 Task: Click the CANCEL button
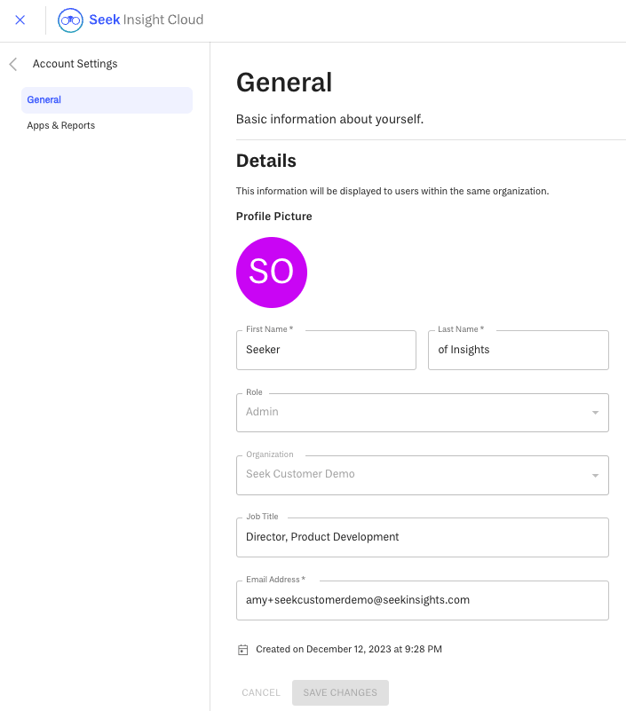[x=261, y=692]
